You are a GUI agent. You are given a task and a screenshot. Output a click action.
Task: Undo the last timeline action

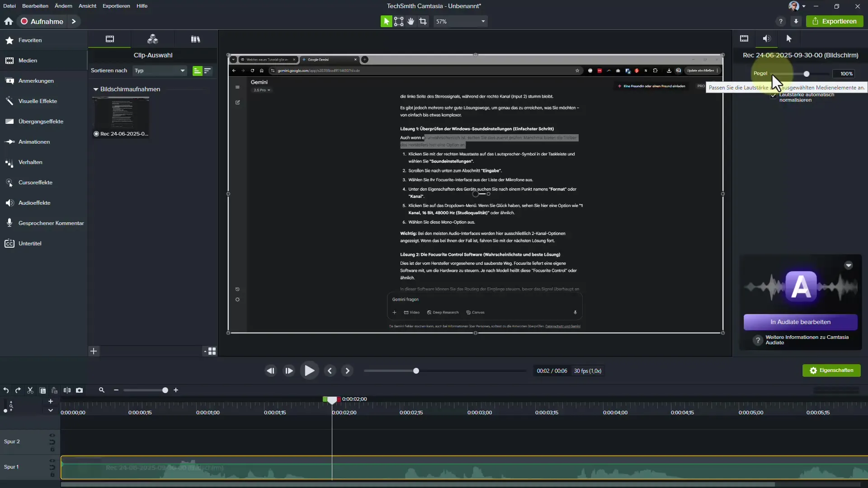coord(6,390)
